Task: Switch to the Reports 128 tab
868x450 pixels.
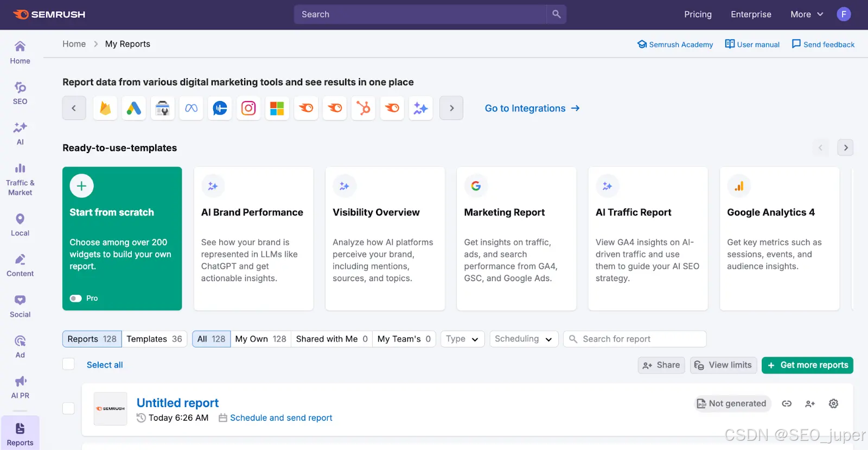Action: (x=92, y=339)
